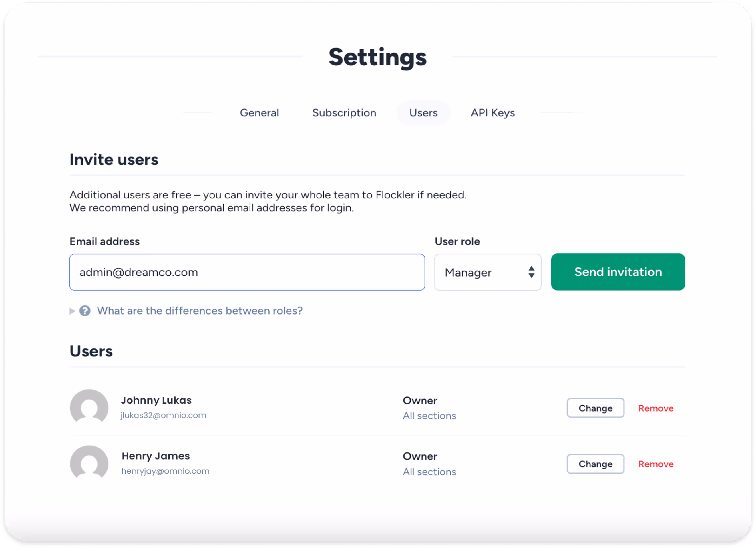
Task: Click the question mark help icon
Action: click(x=85, y=311)
